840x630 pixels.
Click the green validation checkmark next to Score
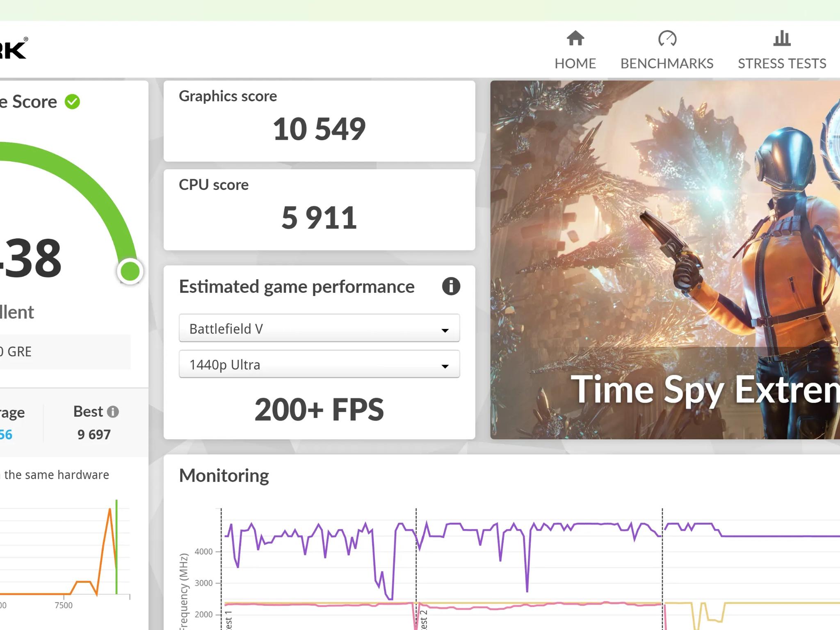click(73, 102)
